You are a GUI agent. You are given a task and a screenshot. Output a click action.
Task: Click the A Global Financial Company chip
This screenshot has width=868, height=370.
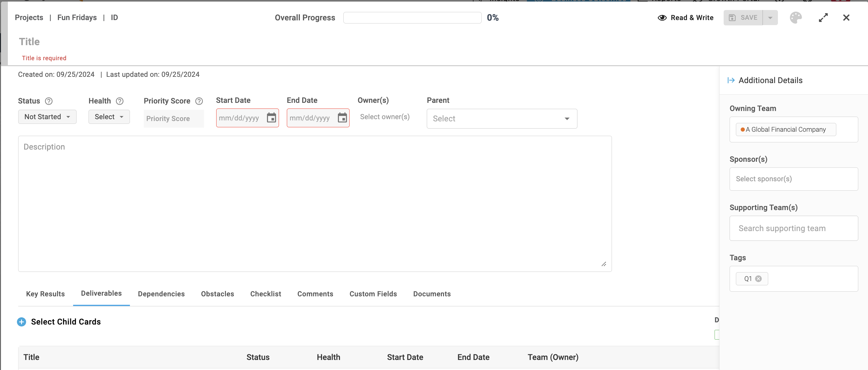[785, 129]
